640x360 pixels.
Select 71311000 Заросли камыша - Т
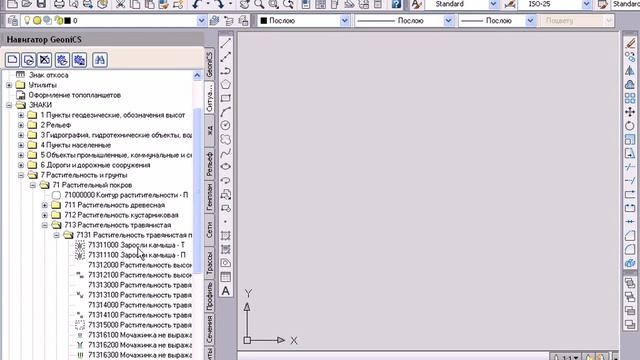click(x=136, y=245)
